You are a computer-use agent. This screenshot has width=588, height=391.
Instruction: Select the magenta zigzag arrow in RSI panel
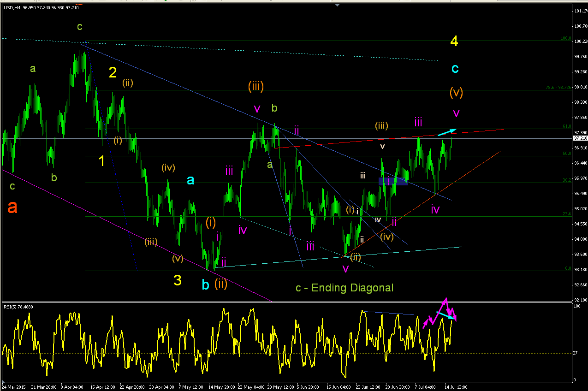440,314
